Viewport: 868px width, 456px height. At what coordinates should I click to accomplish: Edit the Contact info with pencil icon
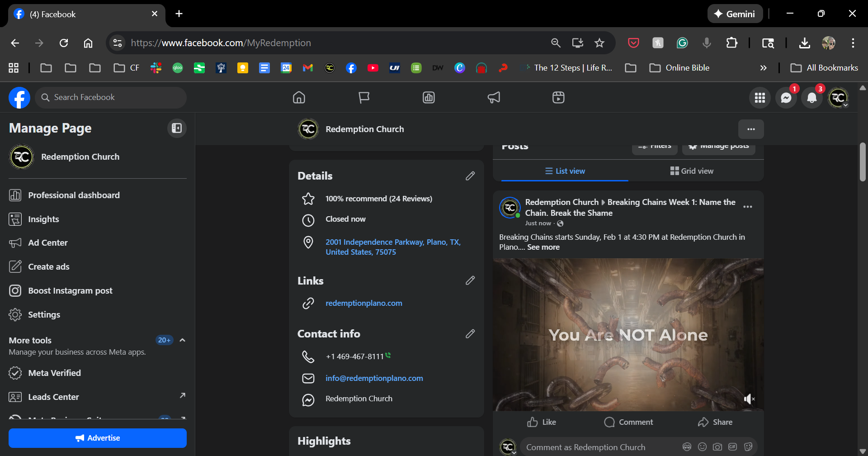[x=470, y=334]
